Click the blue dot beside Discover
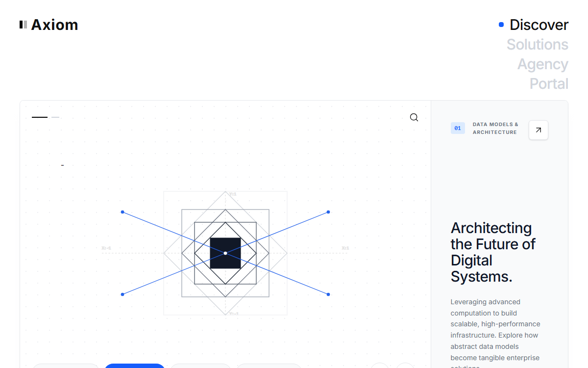Image resolution: width=588 pixels, height=368 pixels. 501,25
